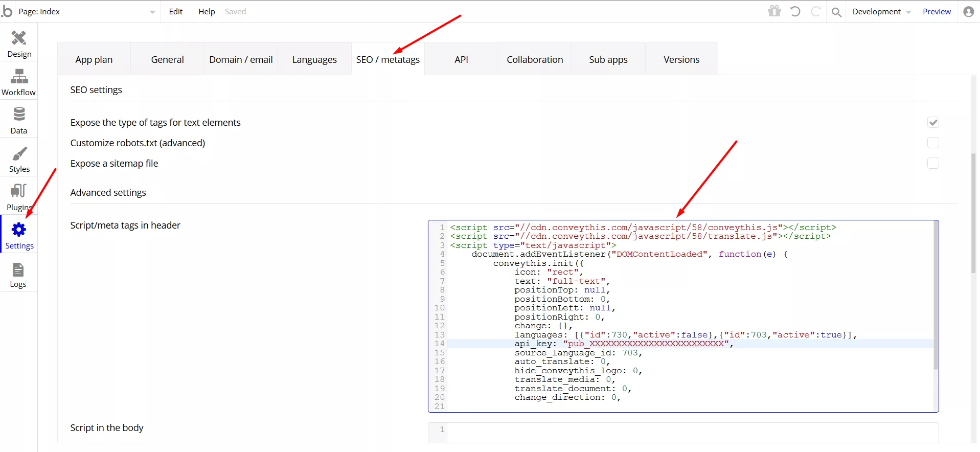Click the addEventListener code line

[629, 254]
